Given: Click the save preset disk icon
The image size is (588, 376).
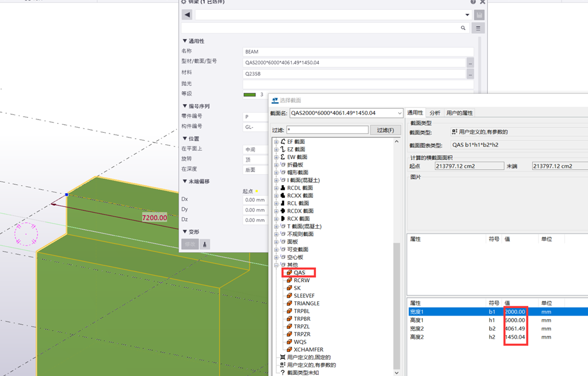Looking at the screenshot, I should click(x=479, y=15).
